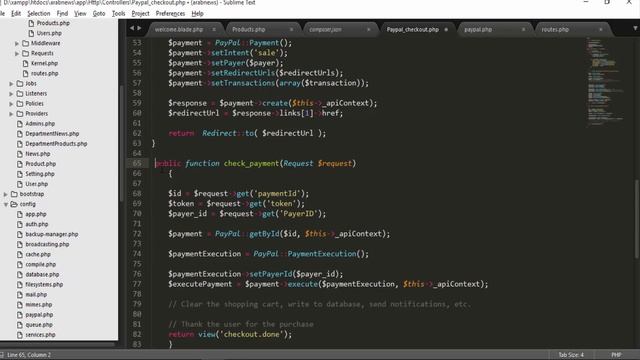Screen dimensions: 640x360
Task: Open cache.php in config folder
Action: coord(38,254)
